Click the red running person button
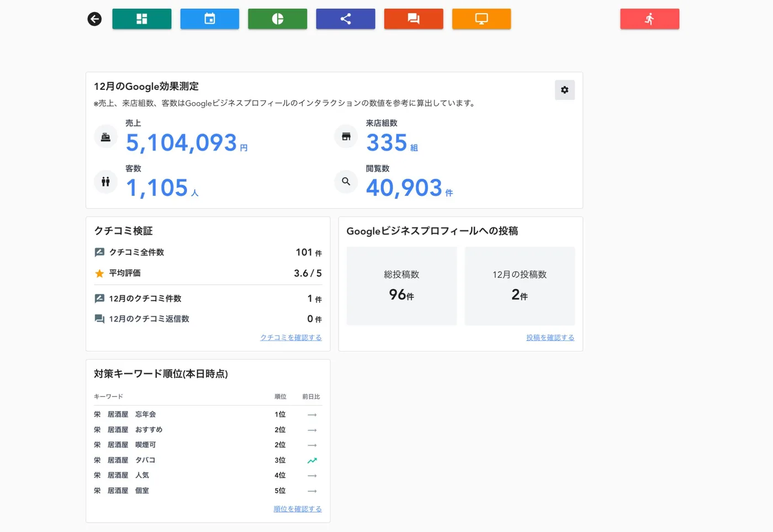The height and width of the screenshot is (532, 773). click(x=650, y=19)
